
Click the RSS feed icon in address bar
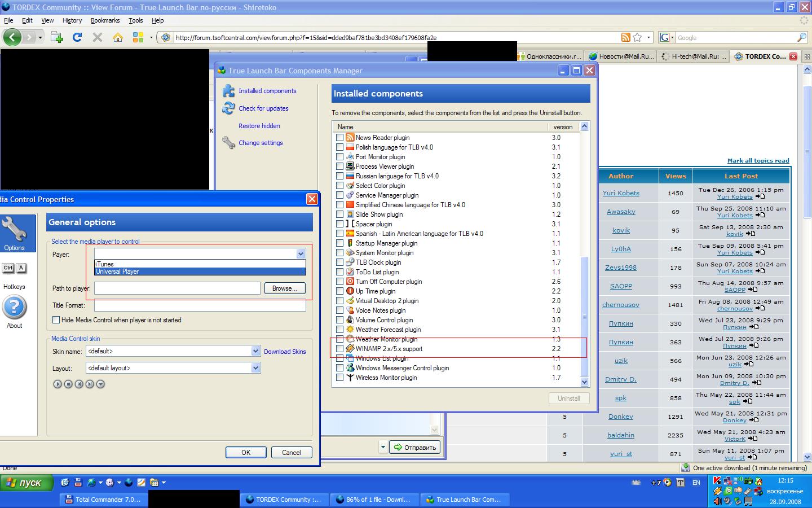[625, 38]
